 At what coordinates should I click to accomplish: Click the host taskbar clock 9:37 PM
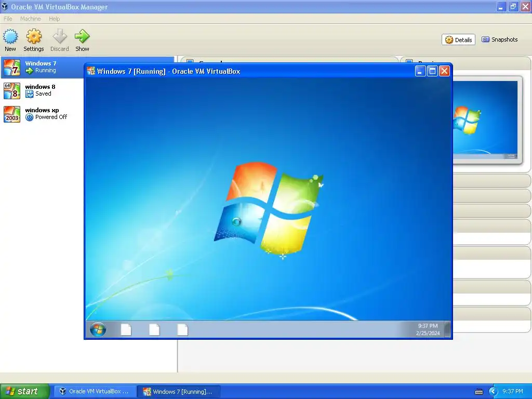(513, 391)
